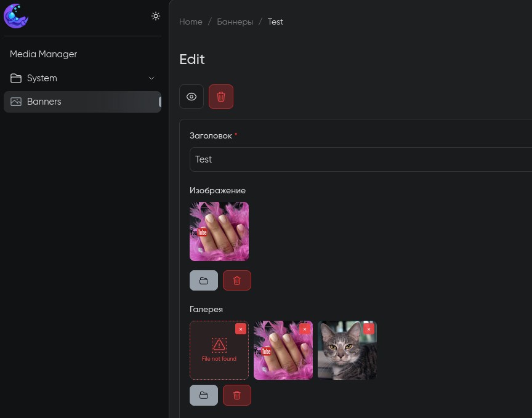The image size is (532, 418).
Task: Open the nails thumbnail in Галерея
Action: (283, 350)
